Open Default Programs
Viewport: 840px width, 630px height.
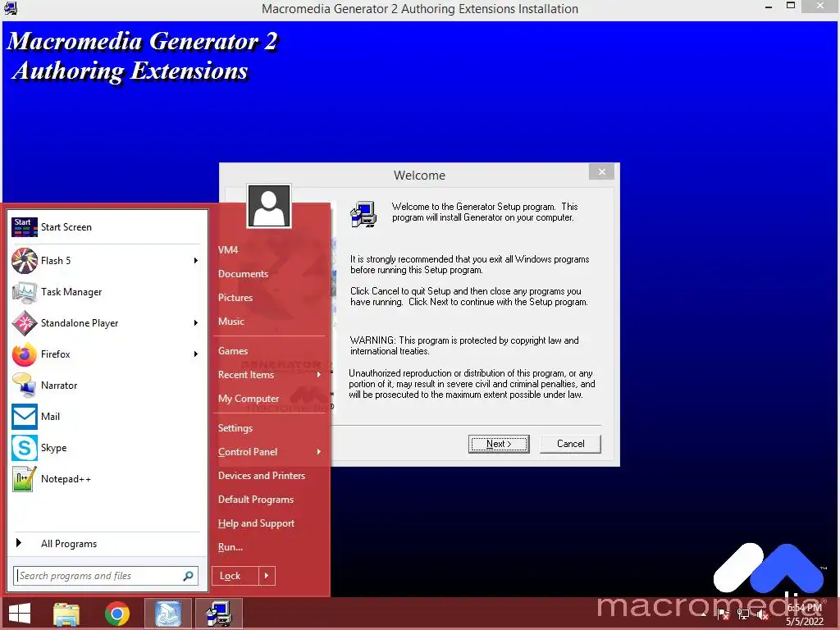tap(256, 500)
